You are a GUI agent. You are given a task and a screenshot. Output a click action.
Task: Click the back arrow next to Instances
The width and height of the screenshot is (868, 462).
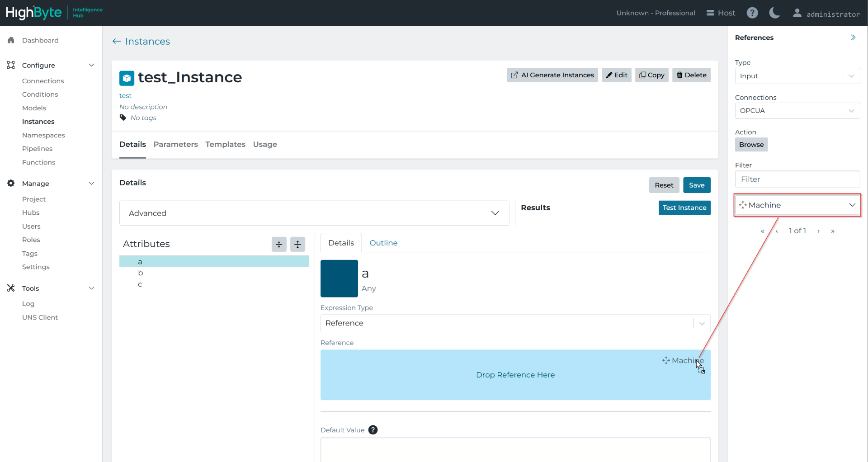pyautogui.click(x=117, y=42)
